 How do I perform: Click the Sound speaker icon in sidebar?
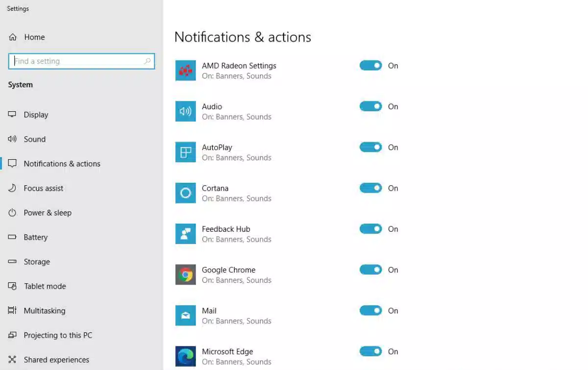click(12, 139)
